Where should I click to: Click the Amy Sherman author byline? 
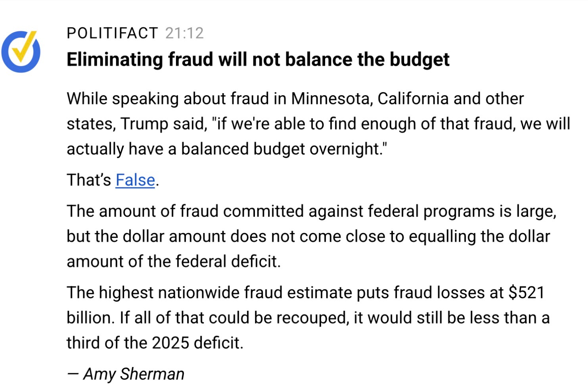(134, 374)
